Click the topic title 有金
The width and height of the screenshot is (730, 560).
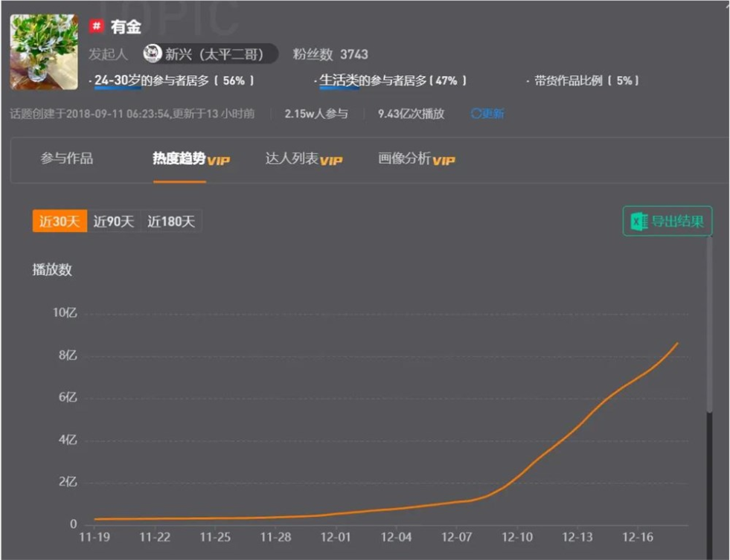click(126, 27)
